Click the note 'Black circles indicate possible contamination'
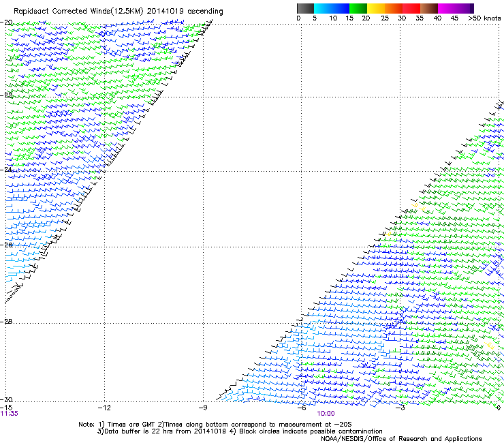The image size is (504, 443). 311,431
